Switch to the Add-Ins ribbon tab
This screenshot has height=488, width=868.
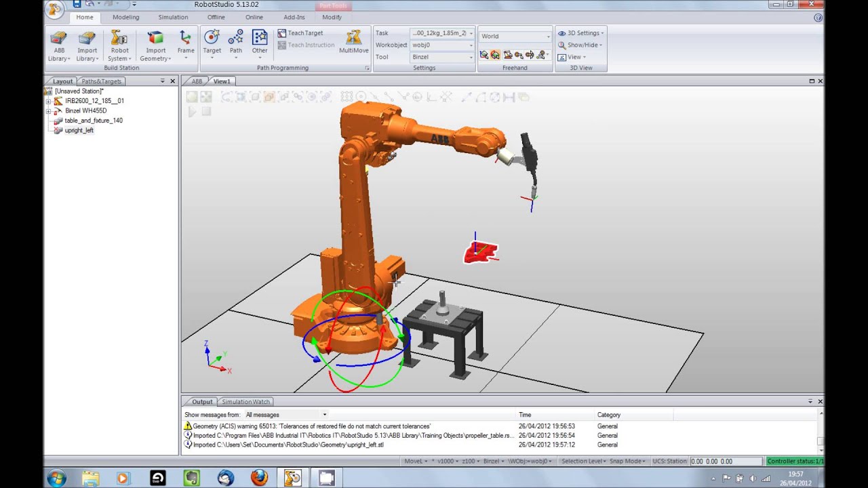coord(294,18)
